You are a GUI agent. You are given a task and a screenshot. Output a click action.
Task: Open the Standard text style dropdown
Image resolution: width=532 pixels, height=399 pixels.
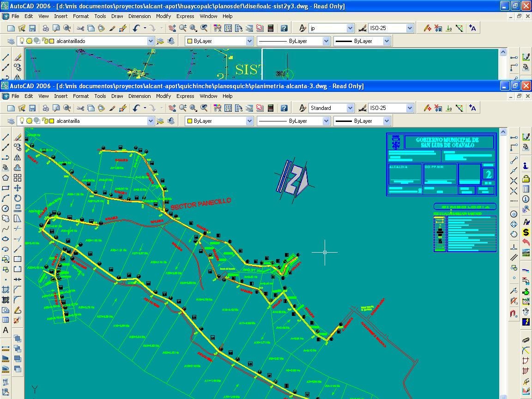tap(350, 108)
